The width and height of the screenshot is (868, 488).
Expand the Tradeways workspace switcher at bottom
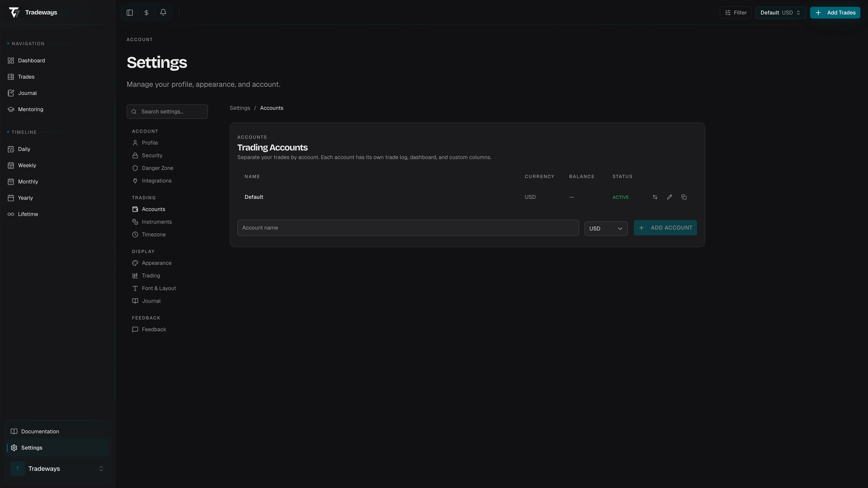[x=57, y=469]
